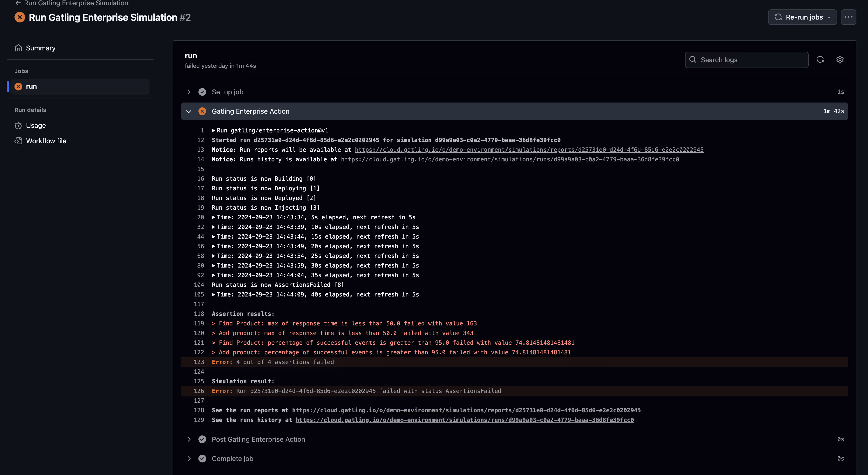868x475 pixels.
Task: Click the Workflow file icon
Action: pos(18,141)
